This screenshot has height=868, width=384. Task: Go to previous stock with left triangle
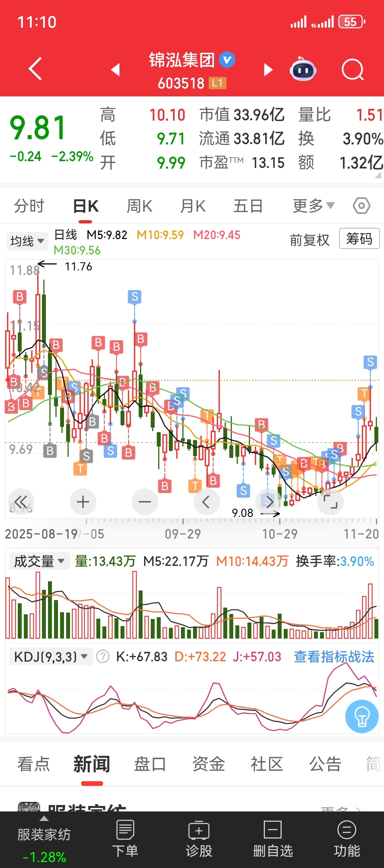tap(116, 70)
